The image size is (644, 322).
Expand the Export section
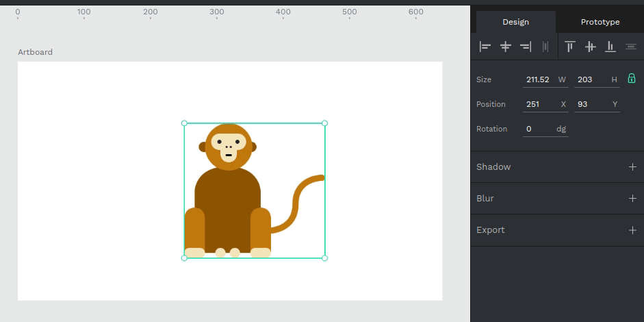click(632, 230)
